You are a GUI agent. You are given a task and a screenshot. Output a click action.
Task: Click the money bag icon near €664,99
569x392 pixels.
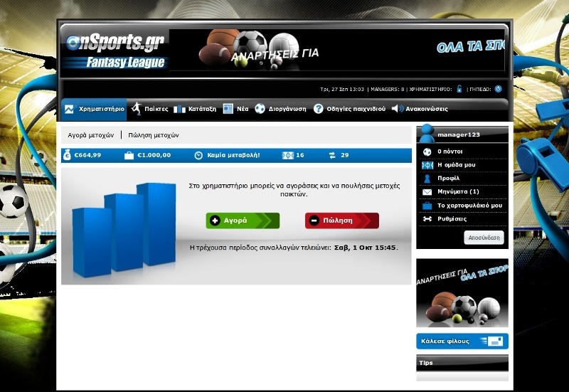(x=67, y=155)
